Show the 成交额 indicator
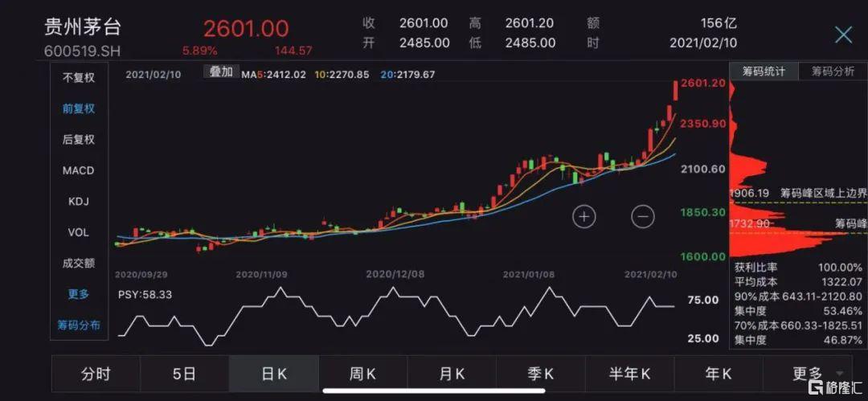Image resolution: width=868 pixels, height=401 pixels. coord(79,263)
